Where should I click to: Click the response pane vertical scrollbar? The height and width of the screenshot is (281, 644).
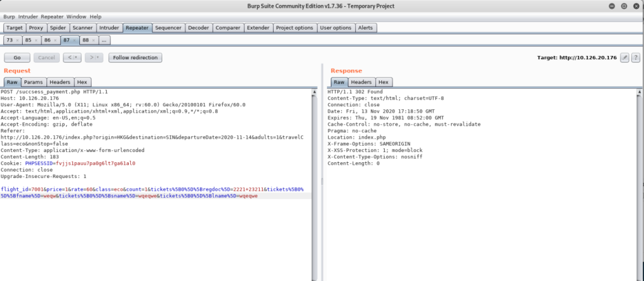coord(641,185)
